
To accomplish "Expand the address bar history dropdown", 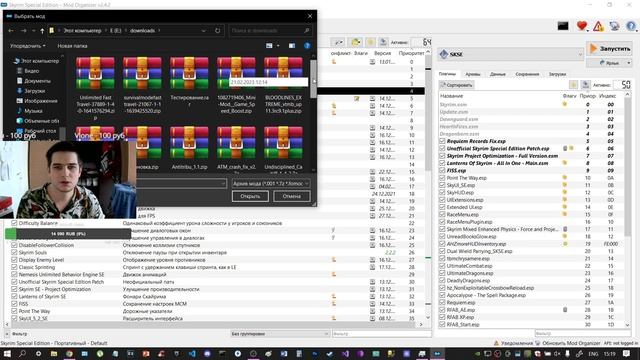I will (204, 31).
